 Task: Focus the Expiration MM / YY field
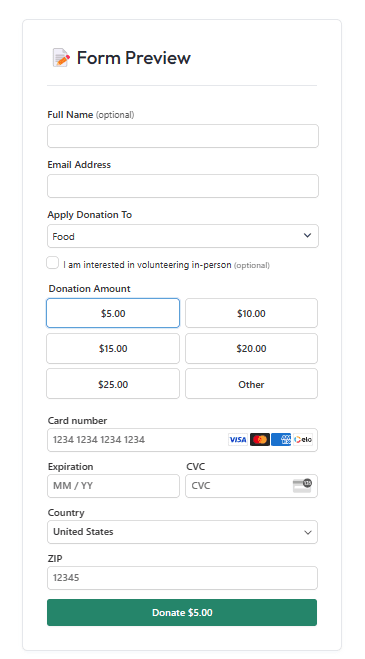click(114, 486)
